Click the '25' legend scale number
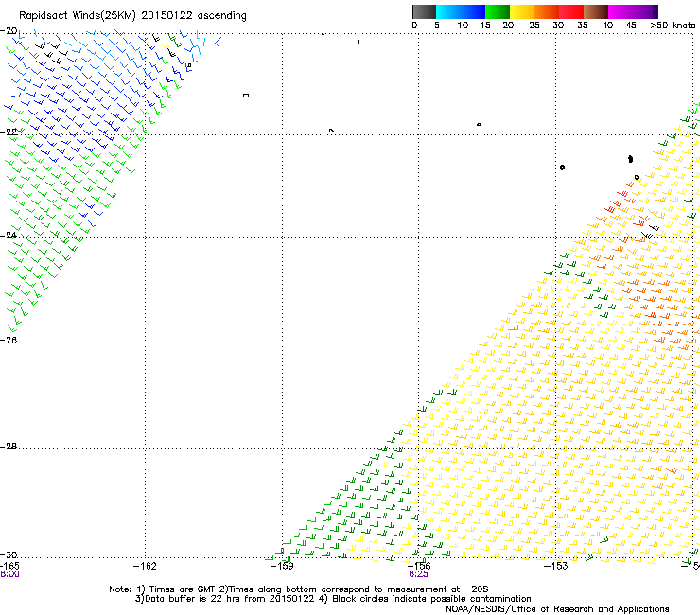The image size is (700, 615). tap(534, 26)
